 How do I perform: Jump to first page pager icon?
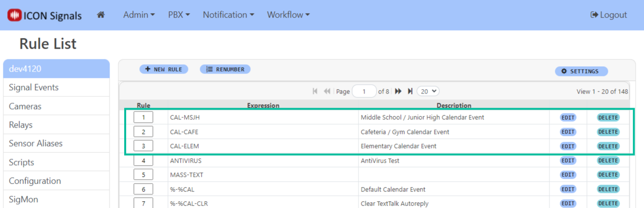point(315,91)
